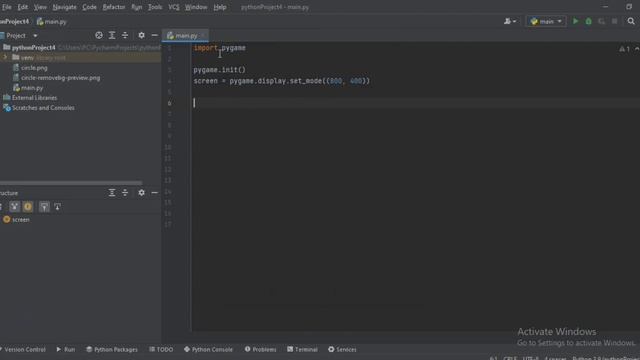The image size is (640, 360).
Task: Click the Run with Coverage icon
Action: tap(602, 21)
